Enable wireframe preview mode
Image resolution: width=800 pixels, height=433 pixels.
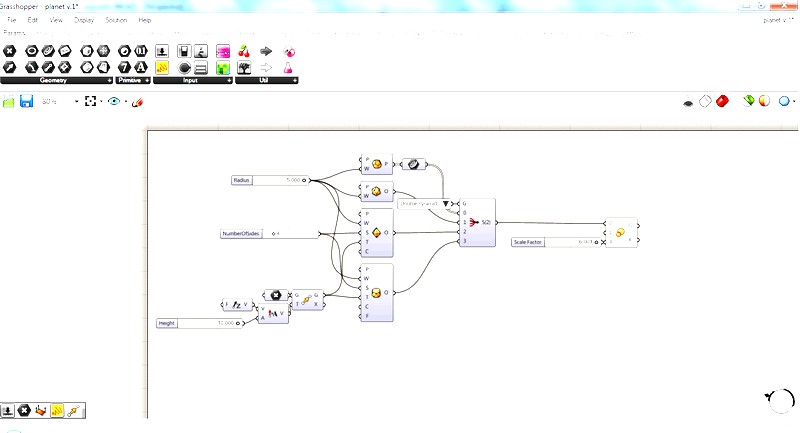click(705, 101)
